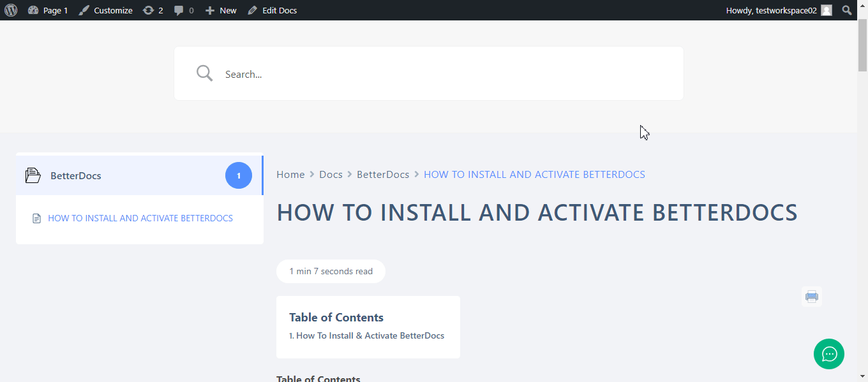
Task: Click the document icon beside the install article
Action: (x=36, y=217)
